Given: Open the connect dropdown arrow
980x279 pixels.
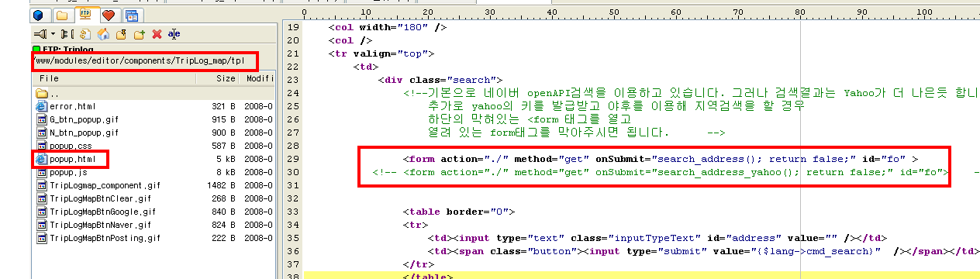Looking at the screenshot, I should click(53, 34).
